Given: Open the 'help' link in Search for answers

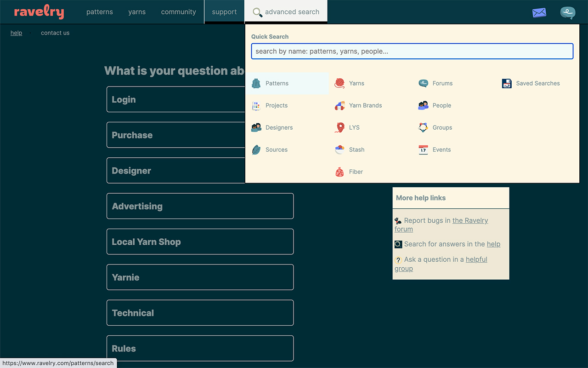Looking at the screenshot, I should (493, 244).
